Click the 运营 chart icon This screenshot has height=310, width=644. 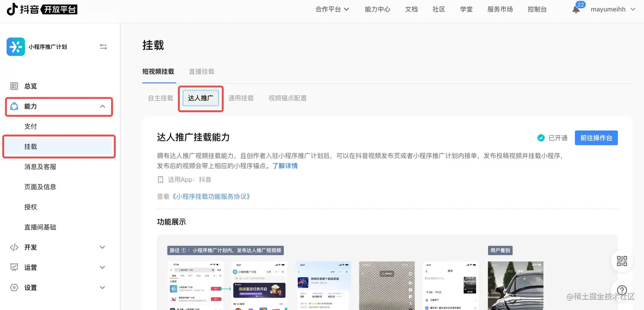(14, 267)
